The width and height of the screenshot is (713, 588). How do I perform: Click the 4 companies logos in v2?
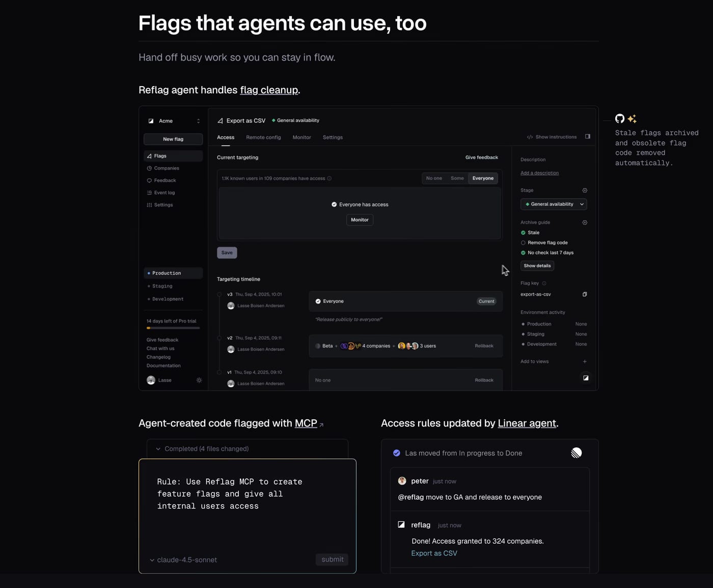click(350, 346)
